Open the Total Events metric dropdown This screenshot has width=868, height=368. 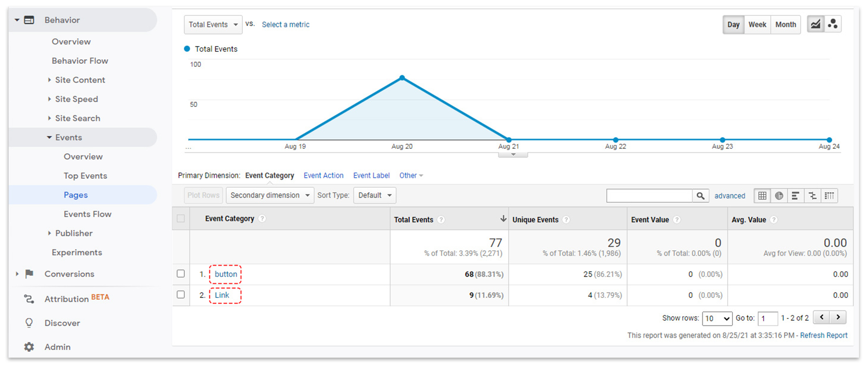click(213, 25)
